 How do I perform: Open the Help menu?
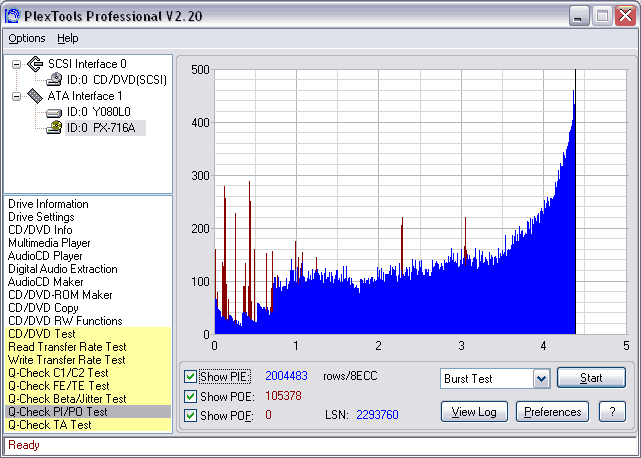67,38
